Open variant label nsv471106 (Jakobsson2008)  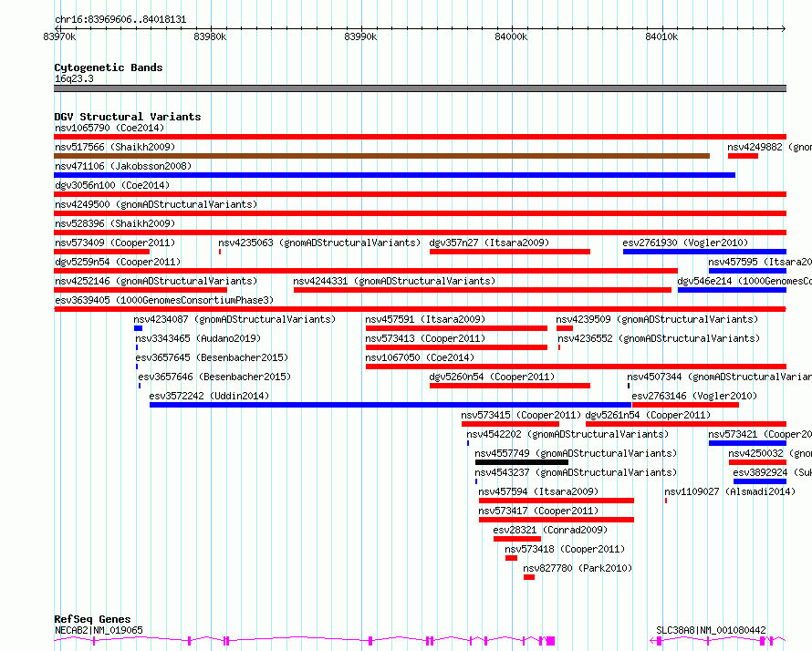pyautogui.click(x=123, y=166)
